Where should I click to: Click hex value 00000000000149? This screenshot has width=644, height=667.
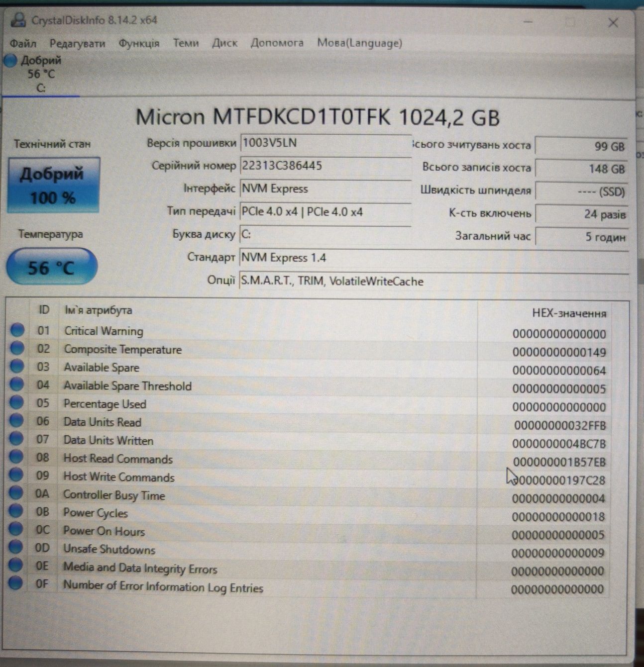tap(559, 352)
